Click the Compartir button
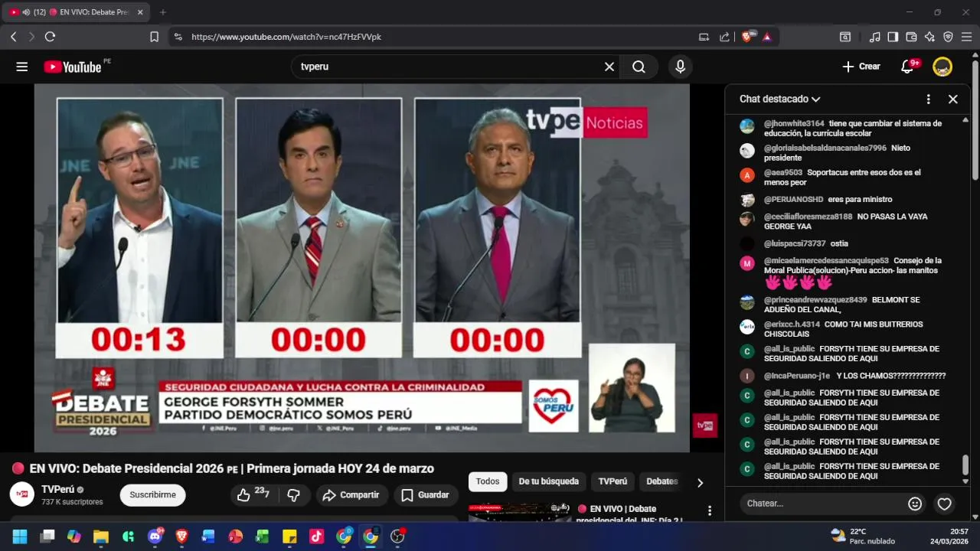The image size is (980, 551). (351, 495)
